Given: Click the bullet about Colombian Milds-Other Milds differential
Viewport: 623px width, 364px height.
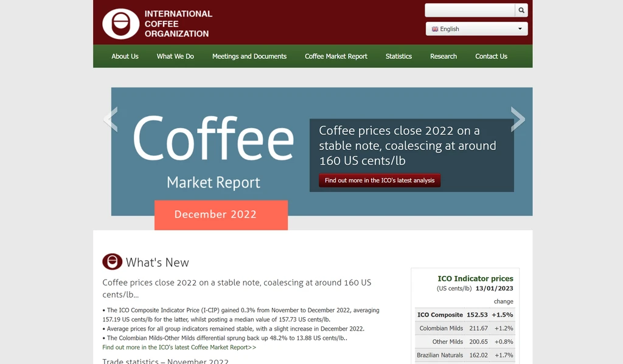Looking at the screenshot, I should point(225,338).
